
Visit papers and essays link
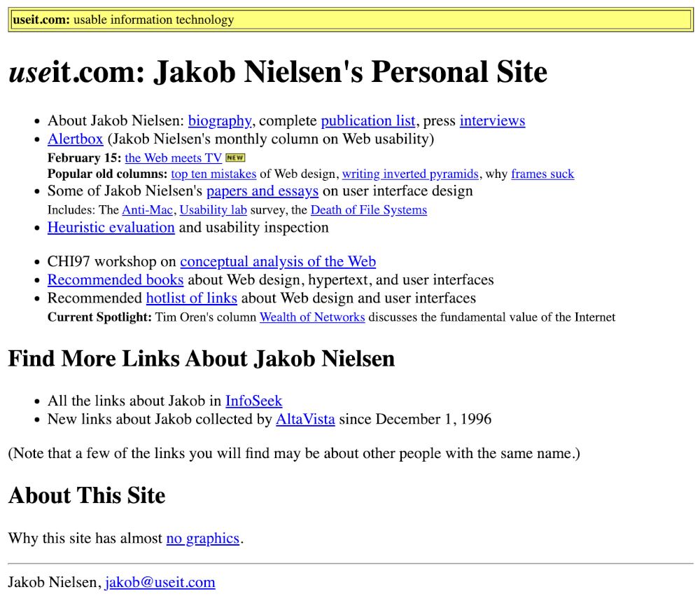coord(262,191)
